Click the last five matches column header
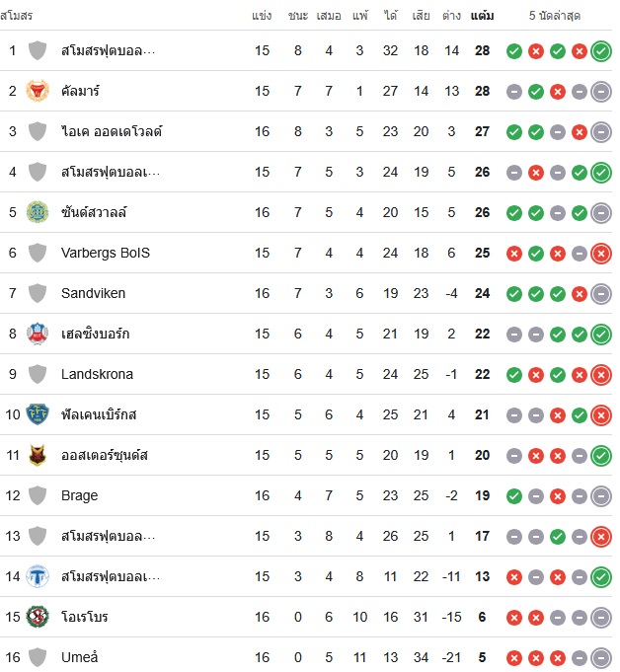 click(x=555, y=16)
